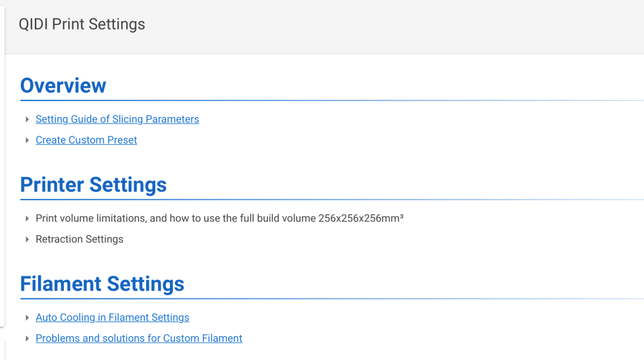The width and height of the screenshot is (644, 360).
Task: Click the Filament Settings section heading
Action: [x=102, y=284]
